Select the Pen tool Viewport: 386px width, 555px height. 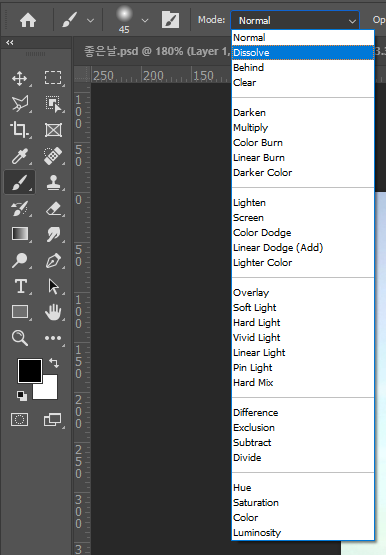tap(53, 261)
